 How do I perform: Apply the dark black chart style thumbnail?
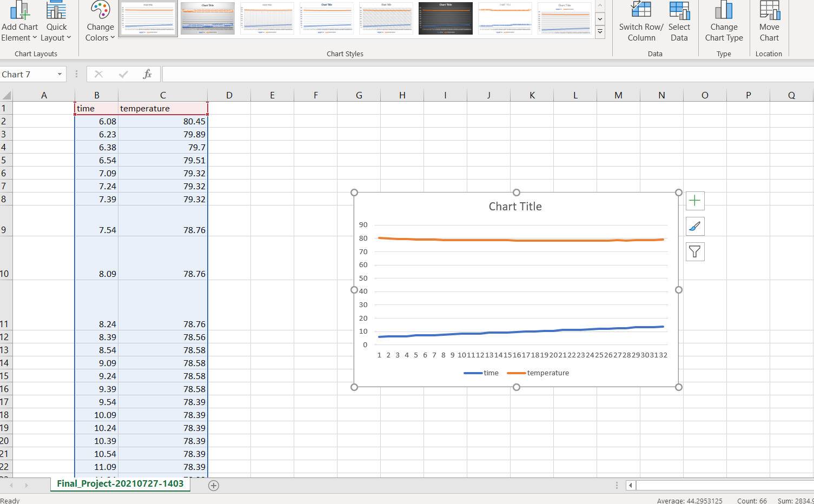(x=446, y=18)
